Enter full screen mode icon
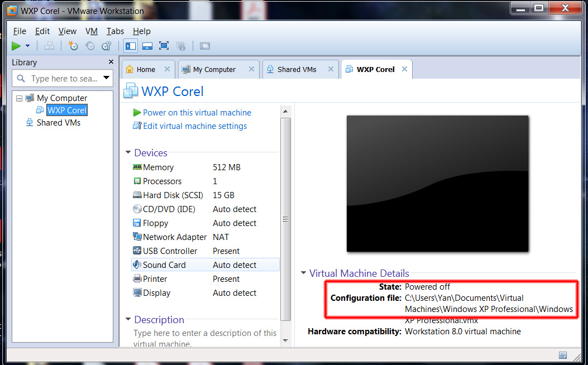The width and height of the screenshot is (588, 365). [x=164, y=46]
